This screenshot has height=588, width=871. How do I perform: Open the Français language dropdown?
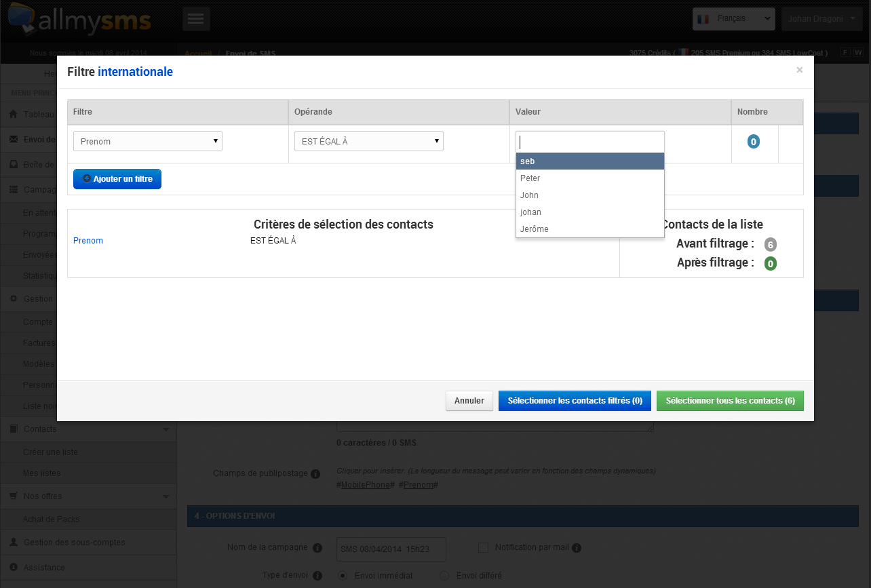(x=734, y=19)
